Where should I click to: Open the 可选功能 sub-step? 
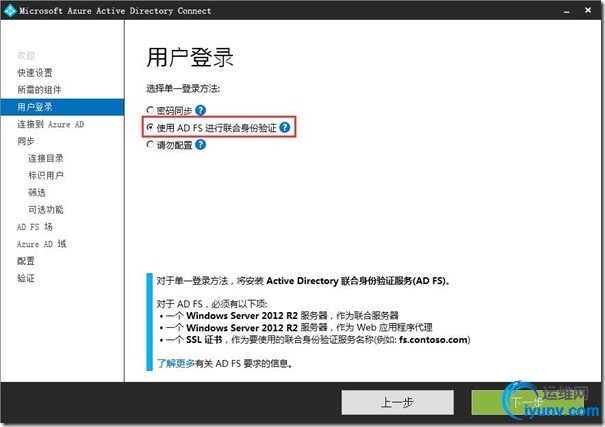[46, 209]
